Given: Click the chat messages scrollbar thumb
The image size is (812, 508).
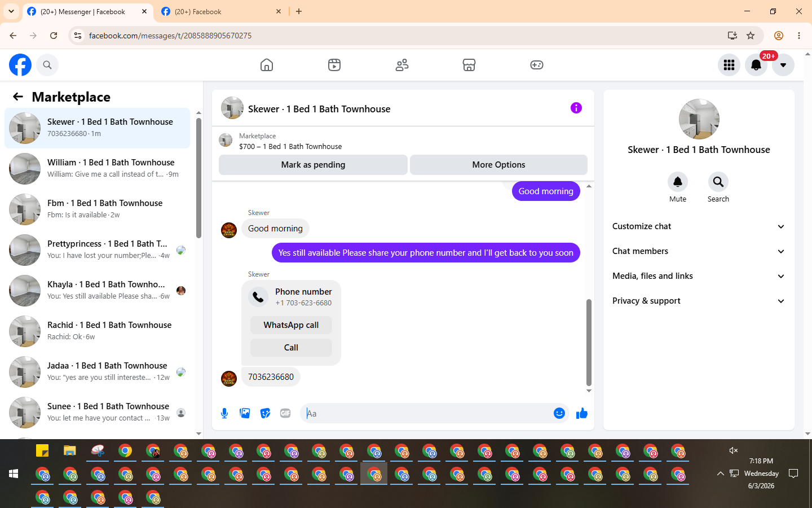Looking at the screenshot, I should (x=589, y=342).
